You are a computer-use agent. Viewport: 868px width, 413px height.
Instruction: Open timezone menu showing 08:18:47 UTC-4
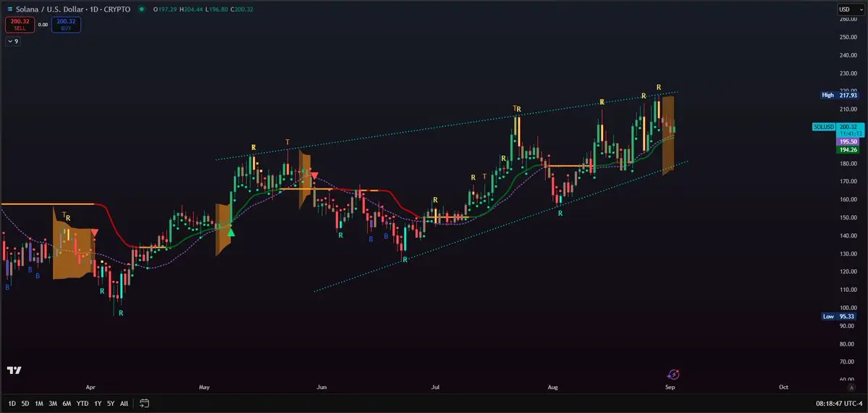(838, 404)
